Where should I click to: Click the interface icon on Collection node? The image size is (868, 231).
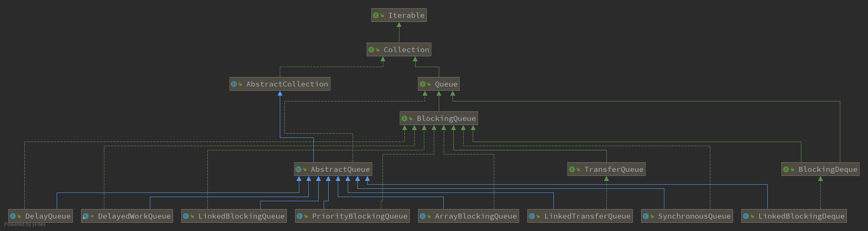tap(371, 50)
